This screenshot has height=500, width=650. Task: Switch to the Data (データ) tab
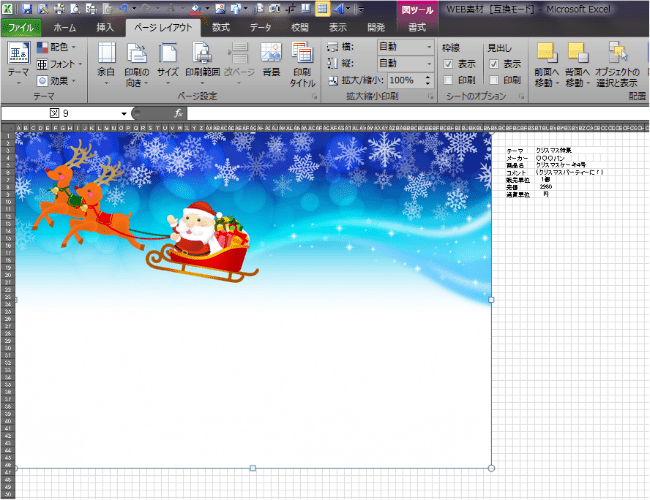click(x=260, y=28)
